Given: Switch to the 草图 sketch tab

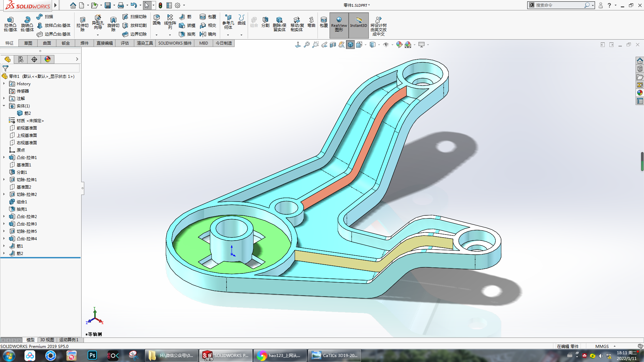Looking at the screenshot, I should pyautogui.click(x=28, y=43).
